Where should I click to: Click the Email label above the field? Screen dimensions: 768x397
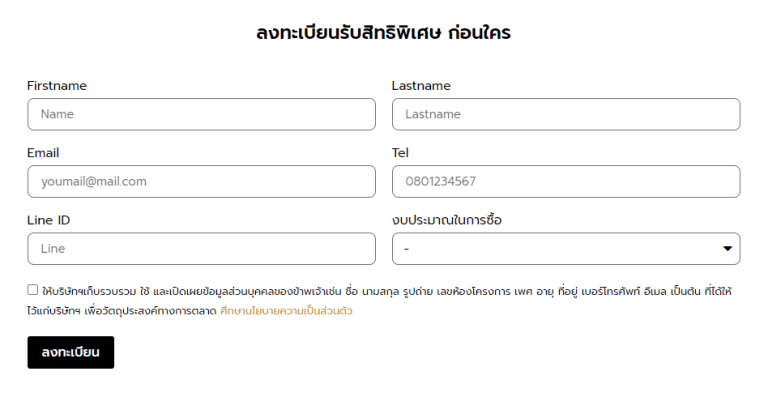coord(43,153)
